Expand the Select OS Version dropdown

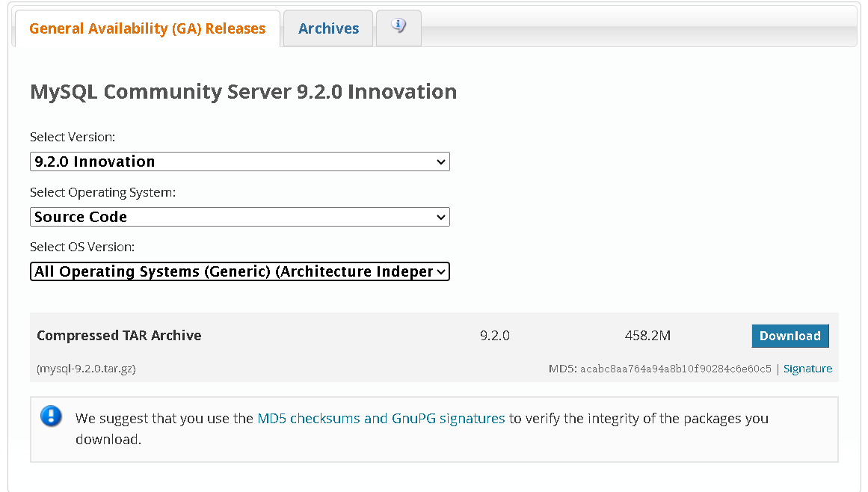point(240,271)
